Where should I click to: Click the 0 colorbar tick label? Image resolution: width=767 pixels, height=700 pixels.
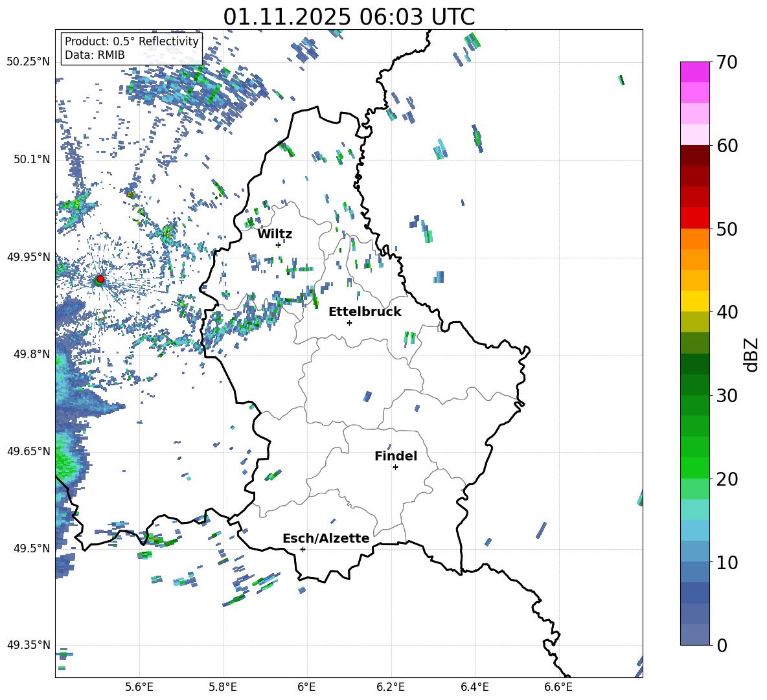(722, 646)
